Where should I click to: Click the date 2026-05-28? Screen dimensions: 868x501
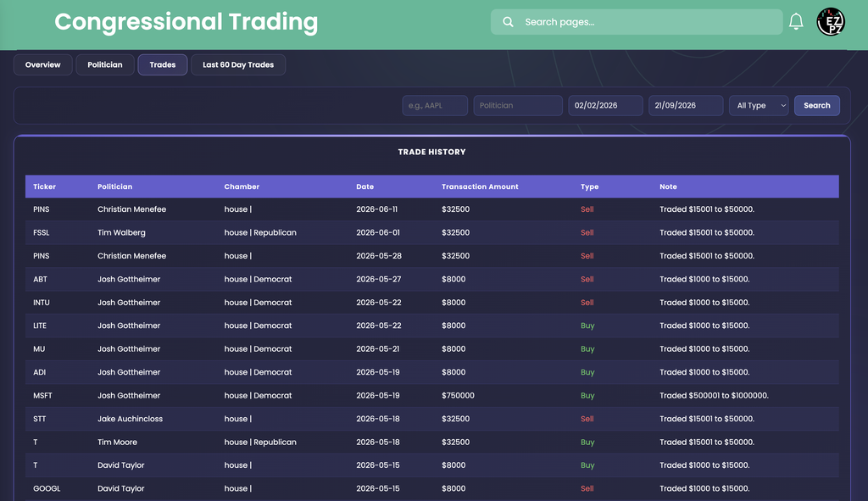(379, 256)
